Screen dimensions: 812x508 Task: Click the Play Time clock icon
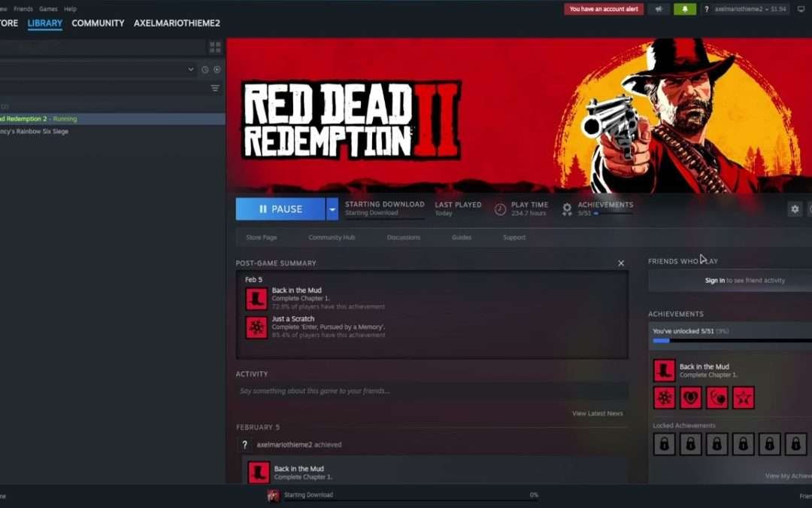500,209
